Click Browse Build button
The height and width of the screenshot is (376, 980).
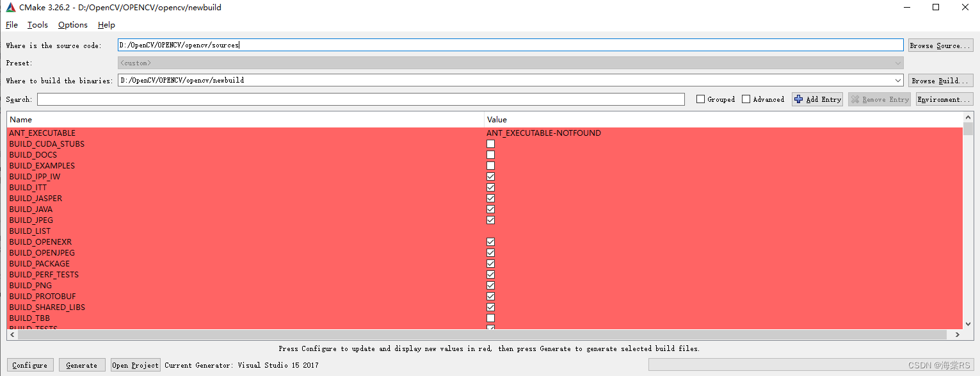coord(940,81)
